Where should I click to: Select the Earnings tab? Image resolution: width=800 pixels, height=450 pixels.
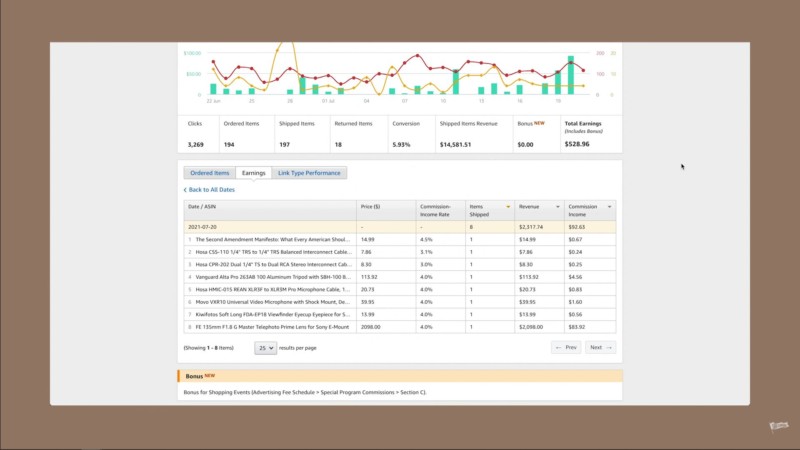click(254, 173)
